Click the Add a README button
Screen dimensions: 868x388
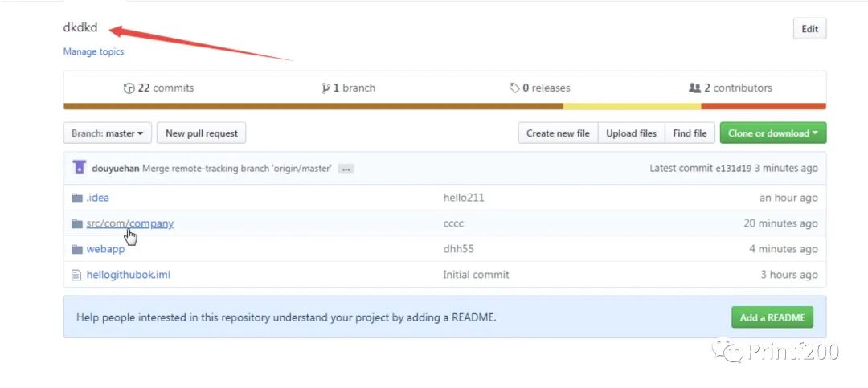pos(772,317)
